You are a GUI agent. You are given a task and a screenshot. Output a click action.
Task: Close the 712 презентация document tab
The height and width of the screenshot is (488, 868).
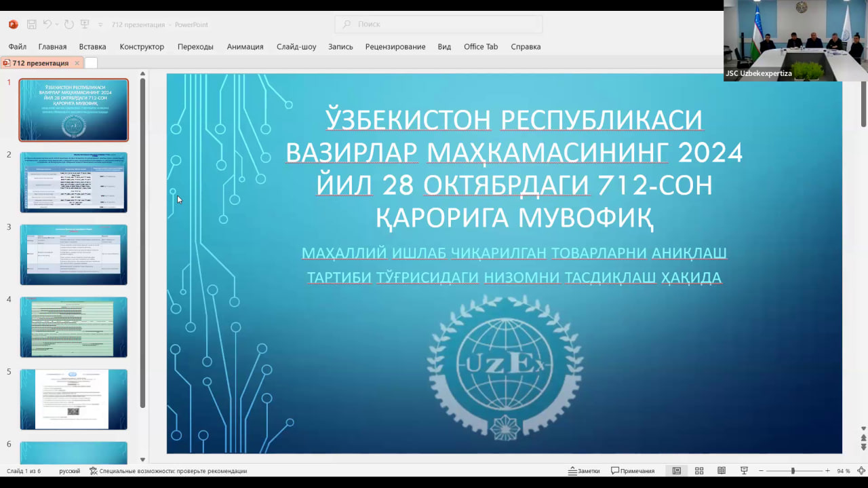77,63
